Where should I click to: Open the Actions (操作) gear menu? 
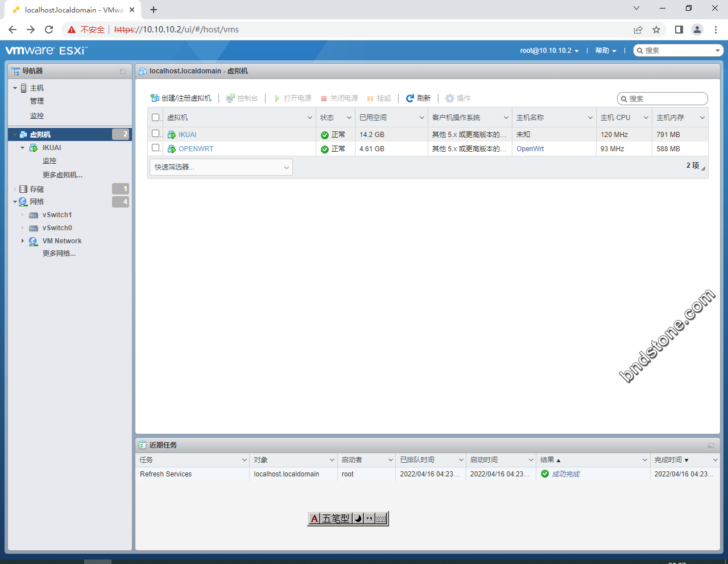point(458,98)
